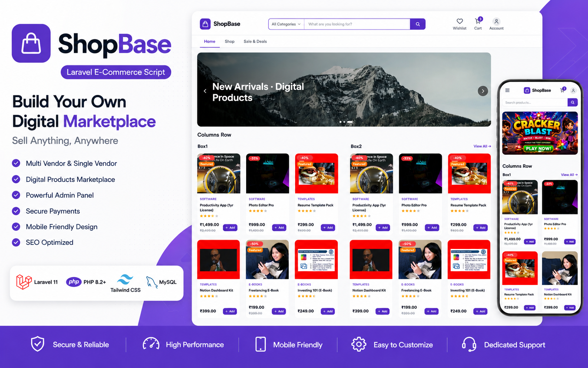Click the MySQL dolphin logo

pyautogui.click(x=152, y=282)
